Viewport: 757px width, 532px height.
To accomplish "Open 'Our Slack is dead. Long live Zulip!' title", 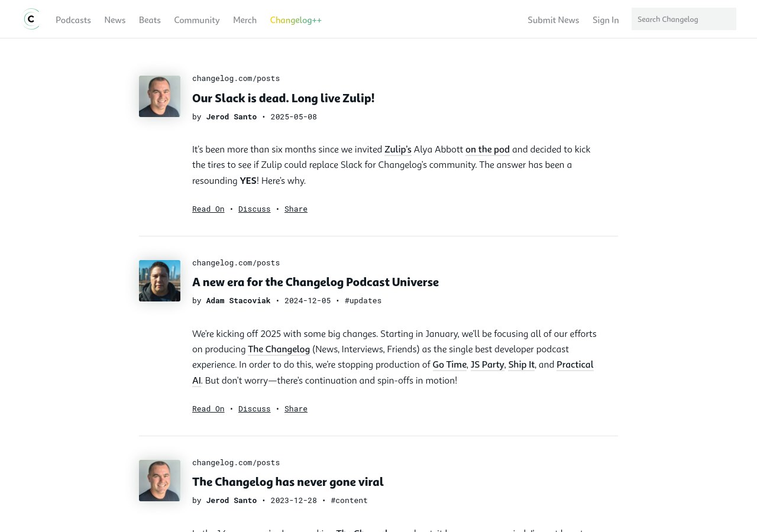I will 283,98.
